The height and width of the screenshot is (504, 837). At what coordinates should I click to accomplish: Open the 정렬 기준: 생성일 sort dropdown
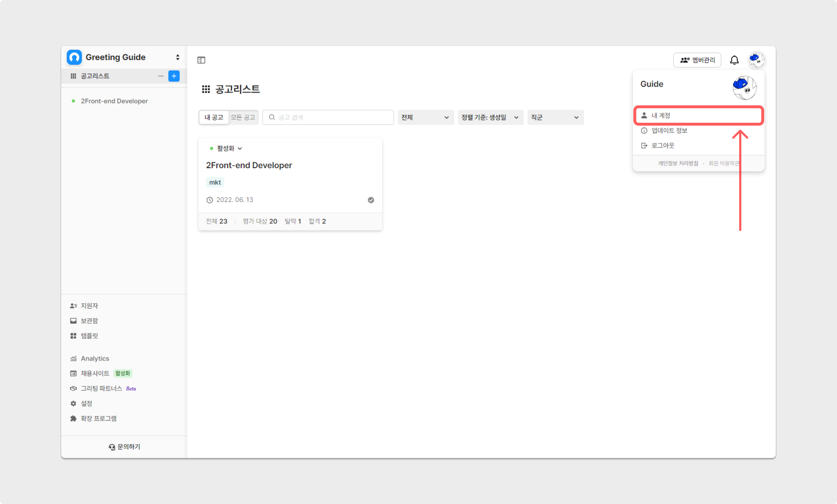(x=490, y=117)
